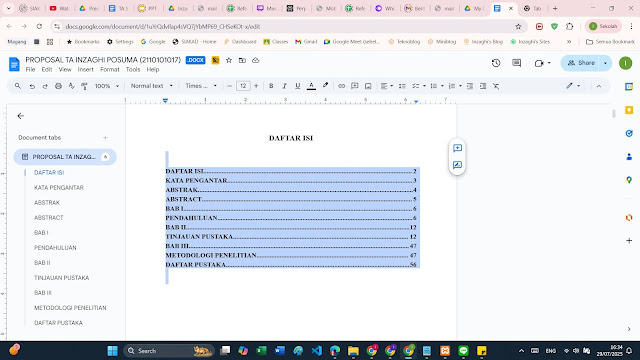640x360 pixels.
Task: Increase paragraph indent
Action: 483,86
